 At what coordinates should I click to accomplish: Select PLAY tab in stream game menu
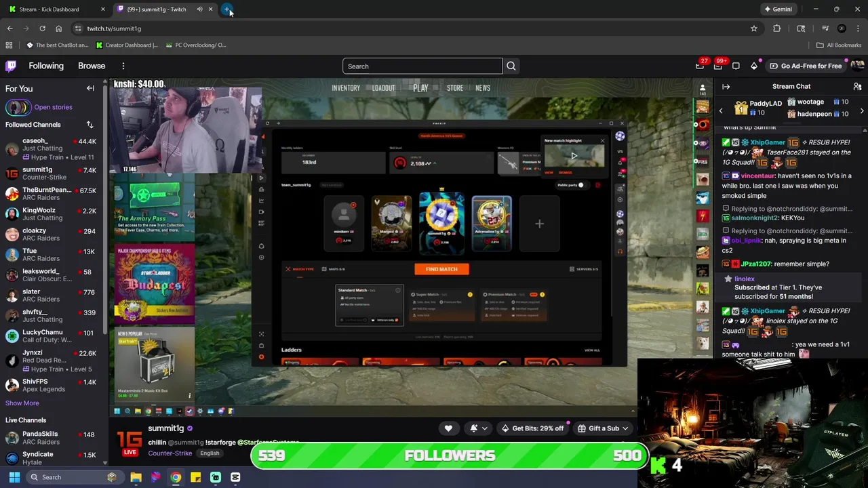pyautogui.click(x=420, y=88)
